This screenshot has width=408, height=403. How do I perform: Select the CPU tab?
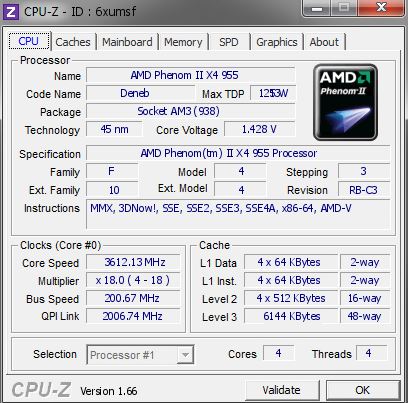coord(29,41)
